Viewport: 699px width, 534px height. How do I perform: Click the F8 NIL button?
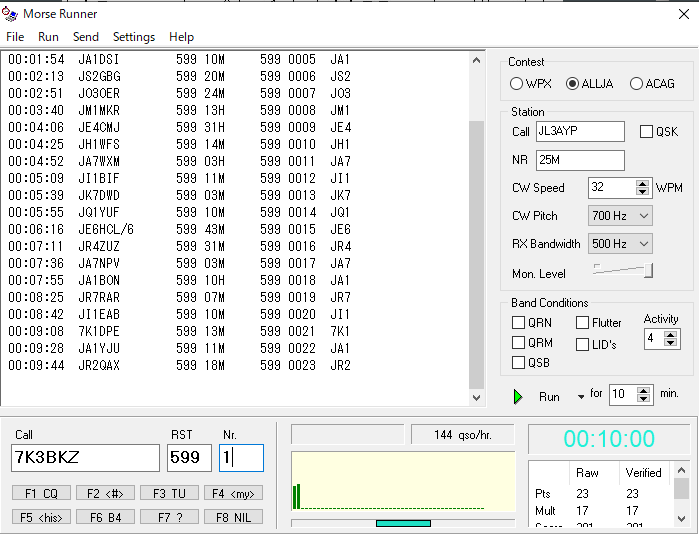233,518
